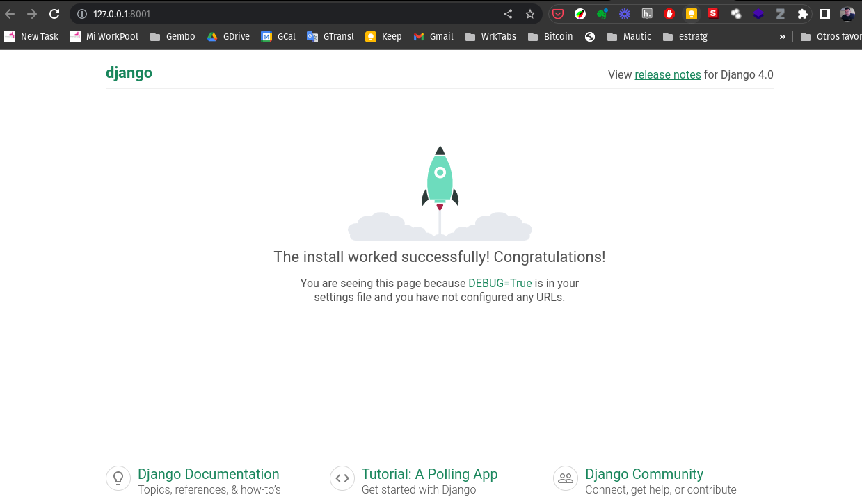Open the New Task bookmark

pyautogui.click(x=31, y=37)
